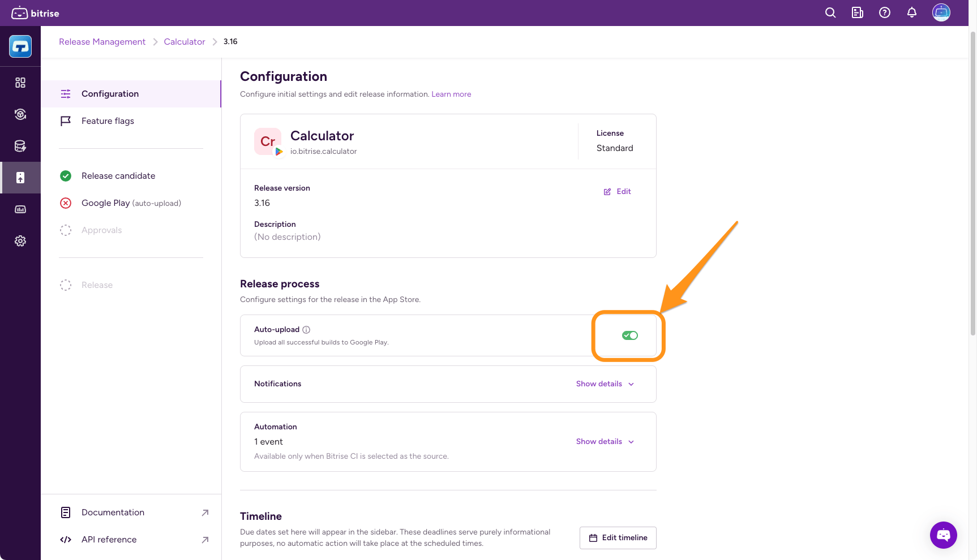Image resolution: width=977 pixels, height=560 pixels.
Task: Open the Documentation external link
Action: 113,512
